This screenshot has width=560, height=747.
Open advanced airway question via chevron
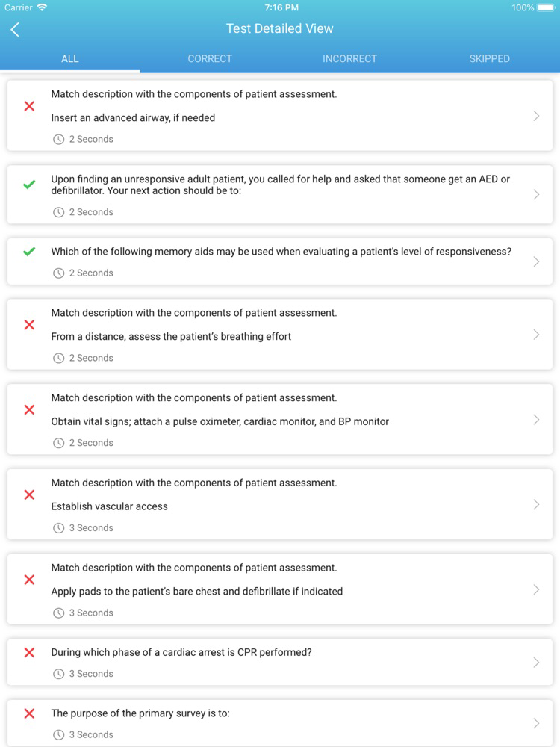pyautogui.click(x=536, y=116)
